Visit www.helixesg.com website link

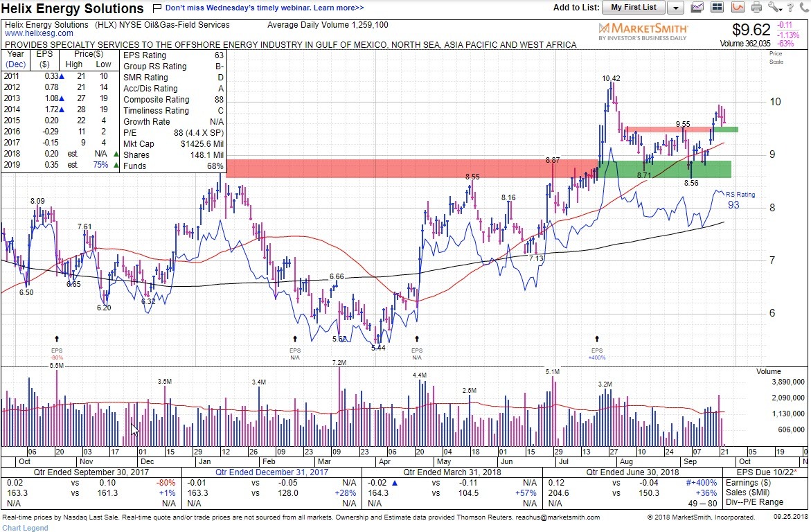[x=39, y=33]
